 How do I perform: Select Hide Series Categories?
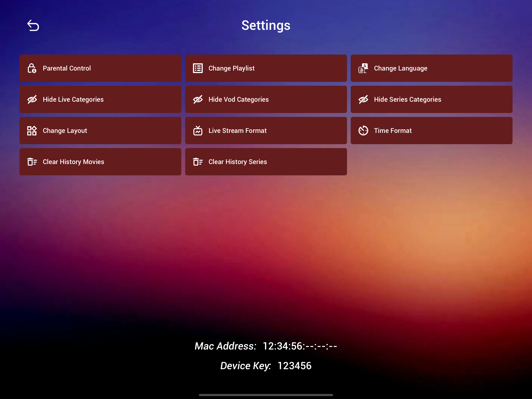click(432, 99)
